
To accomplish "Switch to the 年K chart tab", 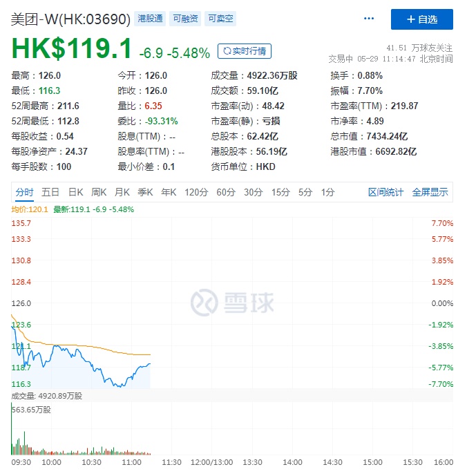I will 169,192.
